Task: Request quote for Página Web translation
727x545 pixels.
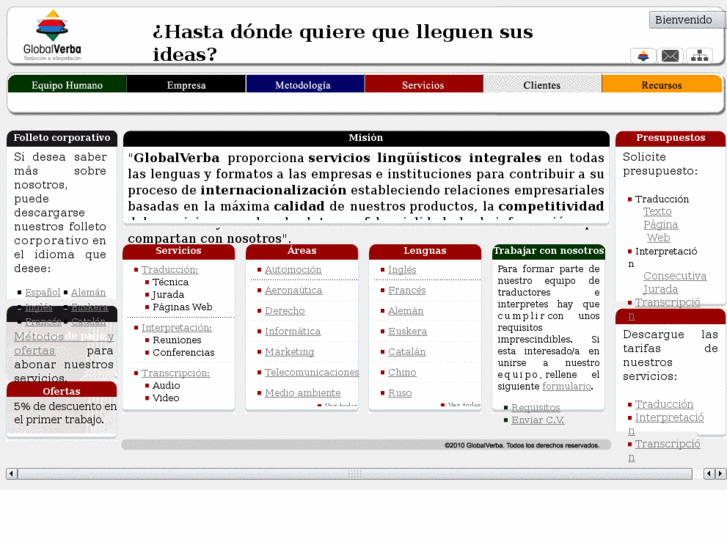Action: tap(660, 231)
